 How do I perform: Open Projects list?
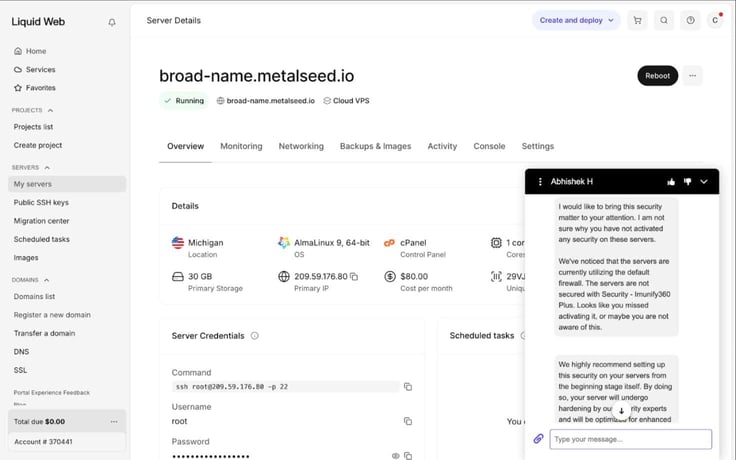pyautogui.click(x=33, y=127)
